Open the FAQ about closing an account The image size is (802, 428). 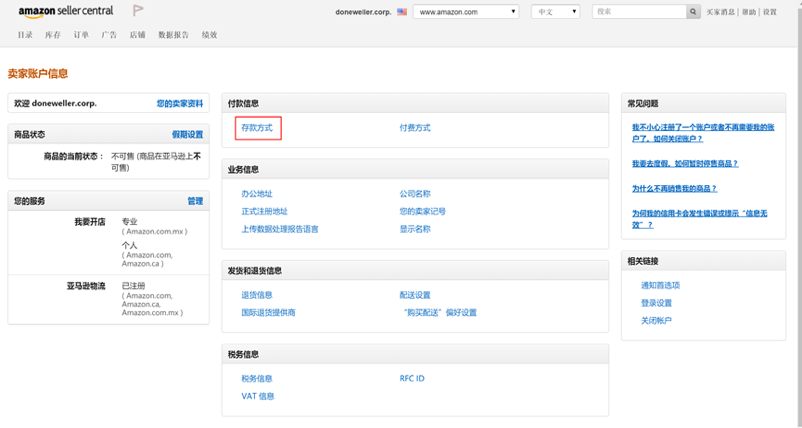(703, 133)
